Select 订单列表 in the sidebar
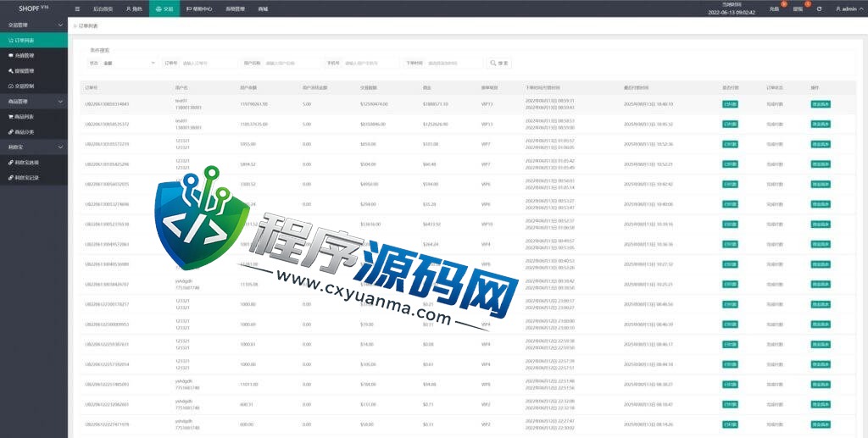The width and height of the screenshot is (868, 438). 34,41
